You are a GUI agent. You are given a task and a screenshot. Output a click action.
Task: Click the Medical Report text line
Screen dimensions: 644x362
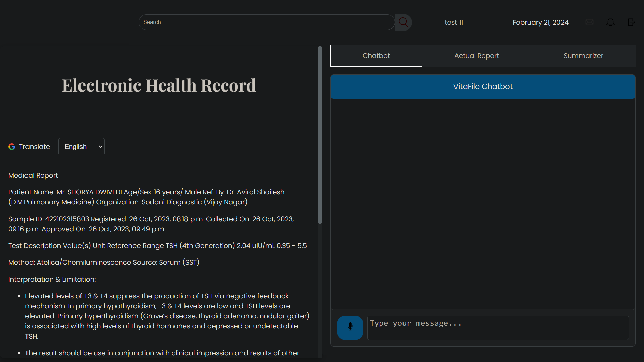pos(33,175)
